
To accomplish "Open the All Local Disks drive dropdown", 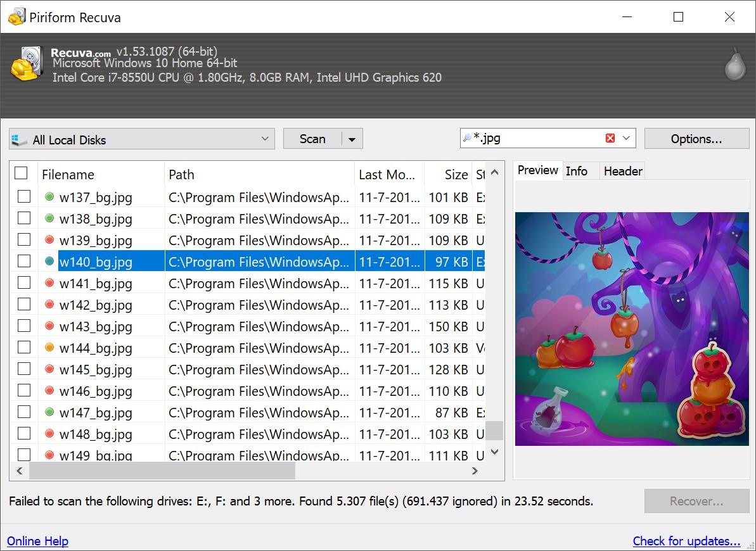I will coord(142,139).
